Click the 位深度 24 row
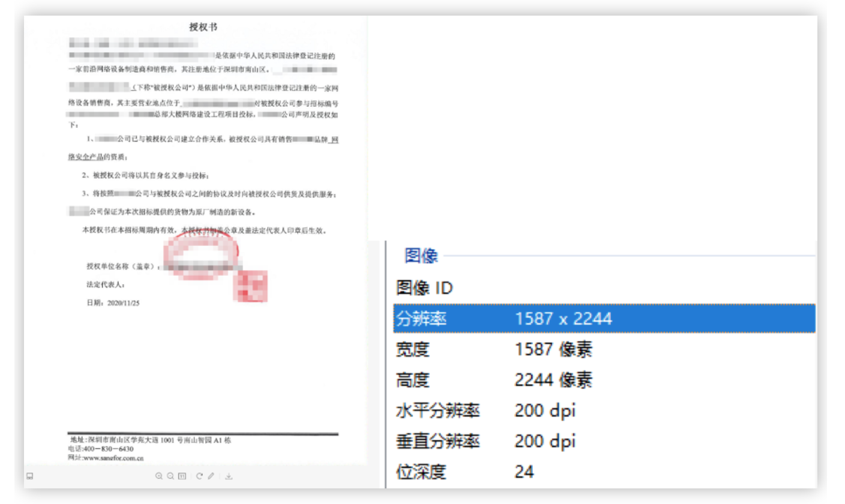The image size is (845, 504). [604, 472]
